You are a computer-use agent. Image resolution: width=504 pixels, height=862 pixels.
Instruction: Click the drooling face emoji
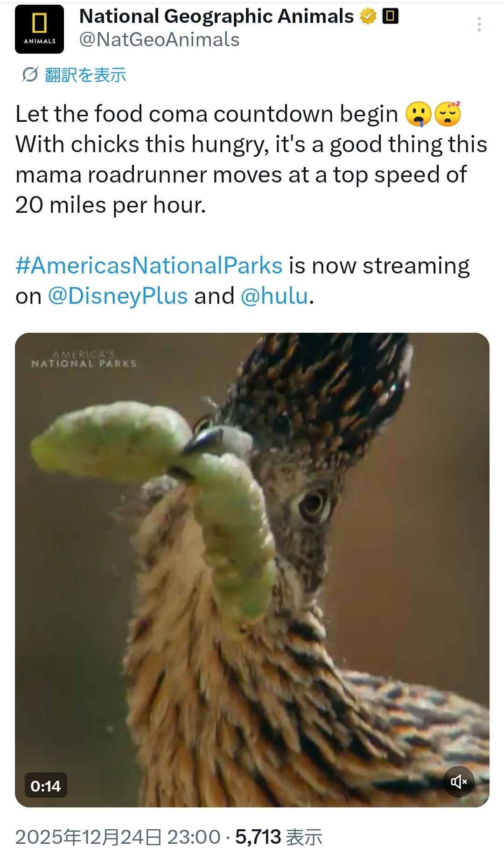click(419, 114)
